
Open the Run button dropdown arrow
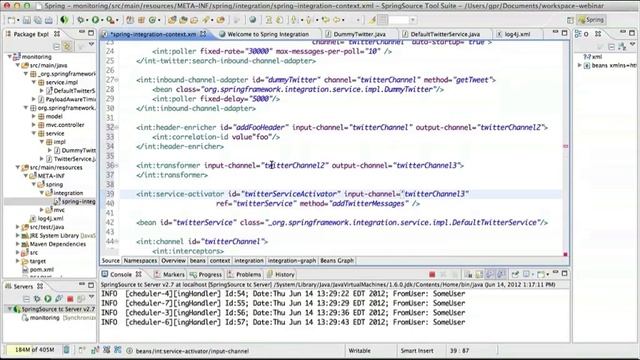102,20
